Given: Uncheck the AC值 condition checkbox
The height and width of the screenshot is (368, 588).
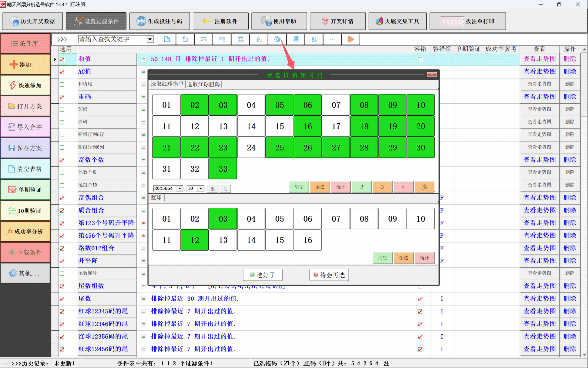Looking at the screenshot, I should point(62,72).
